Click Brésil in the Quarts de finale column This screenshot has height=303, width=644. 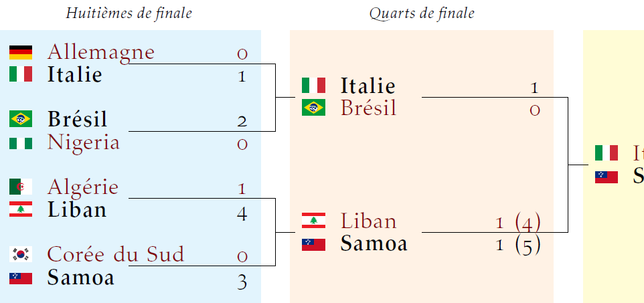(x=368, y=108)
